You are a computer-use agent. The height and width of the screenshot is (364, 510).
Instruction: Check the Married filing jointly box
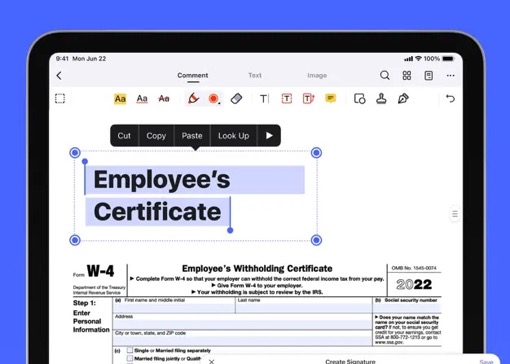pos(130,358)
